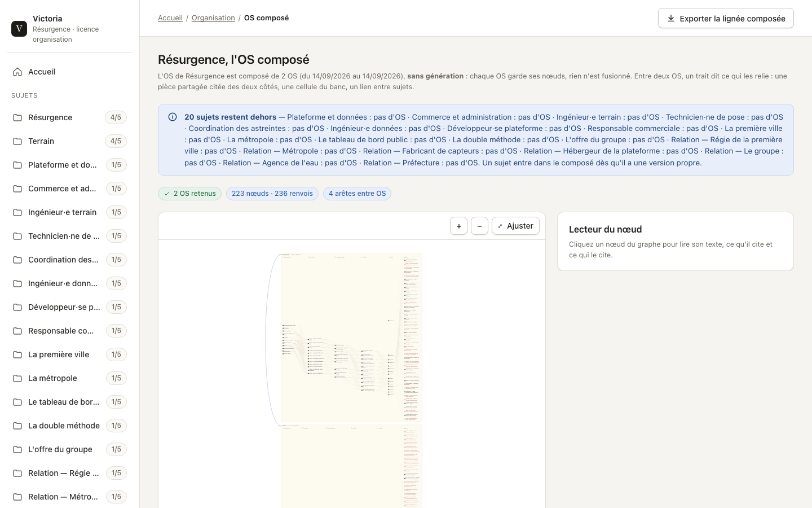Zoom out the graph with the minus button
Image resolution: width=812 pixels, height=508 pixels.
tap(479, 226)
